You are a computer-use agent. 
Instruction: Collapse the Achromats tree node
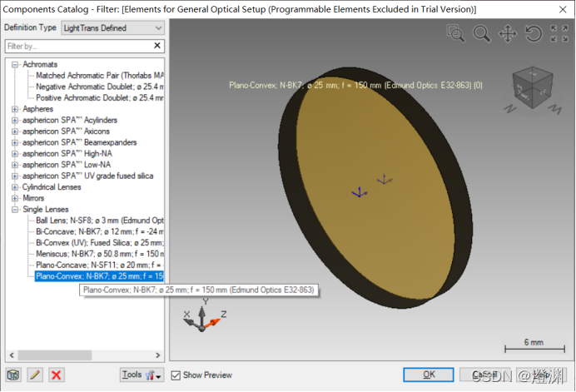(15, 65)
